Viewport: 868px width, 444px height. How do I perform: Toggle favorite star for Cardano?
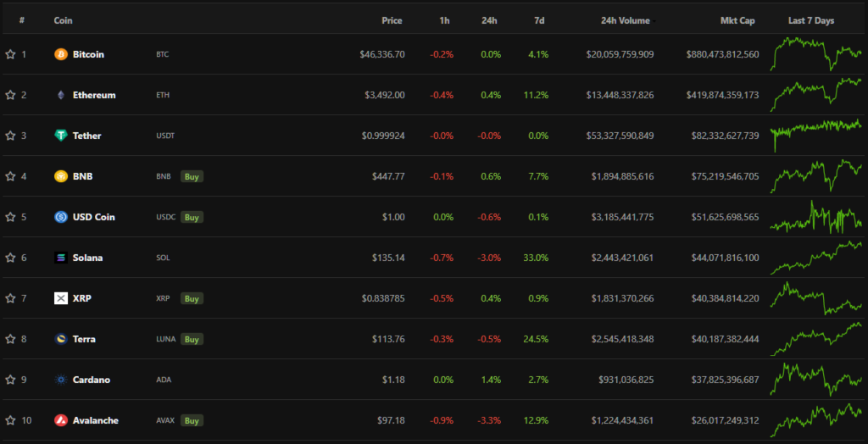10,380
